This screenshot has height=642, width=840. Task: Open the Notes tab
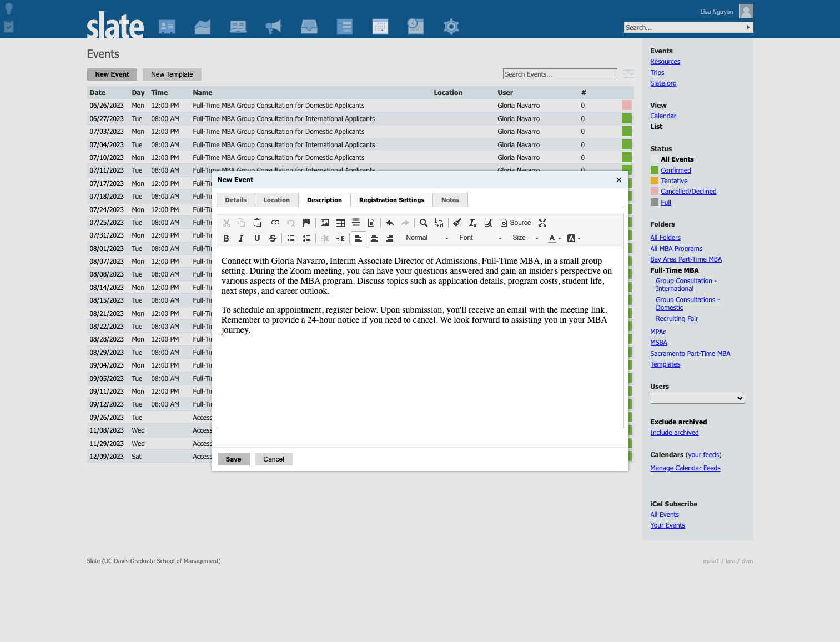point(450,200)
